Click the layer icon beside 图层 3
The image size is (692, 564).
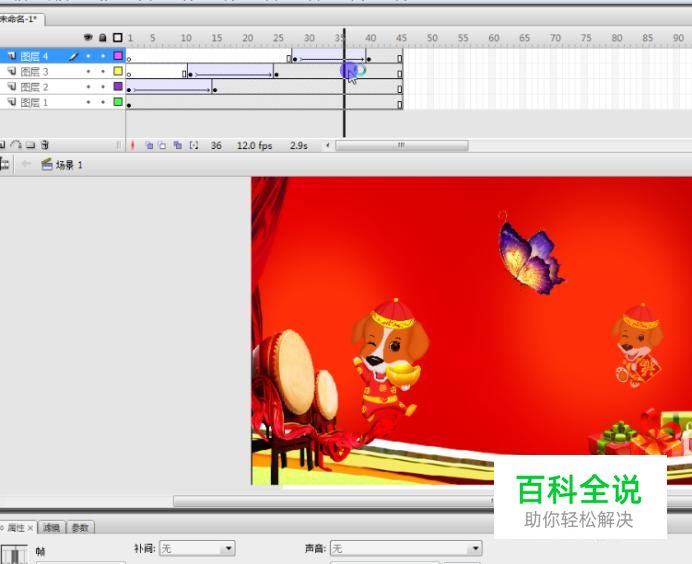coord(12,71)
